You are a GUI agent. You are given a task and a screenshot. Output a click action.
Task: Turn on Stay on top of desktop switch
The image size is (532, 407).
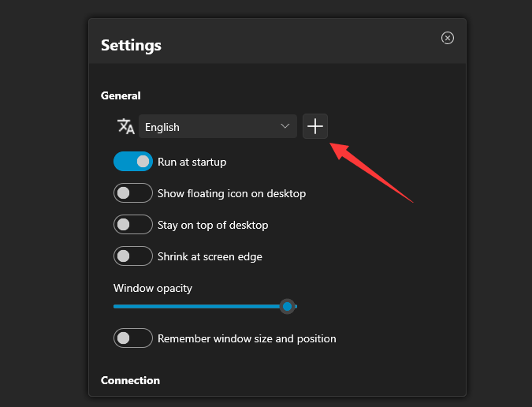pos(133,224)
